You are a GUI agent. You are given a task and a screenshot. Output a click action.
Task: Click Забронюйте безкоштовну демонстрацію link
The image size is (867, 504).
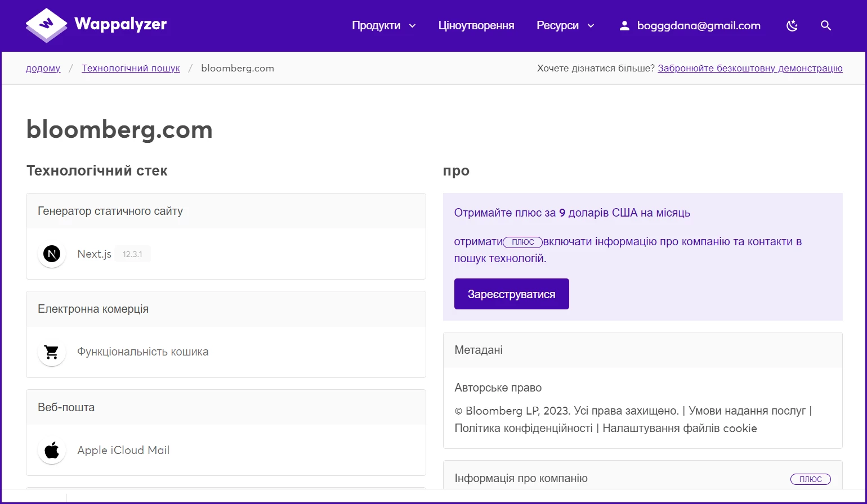coord(750,68)
